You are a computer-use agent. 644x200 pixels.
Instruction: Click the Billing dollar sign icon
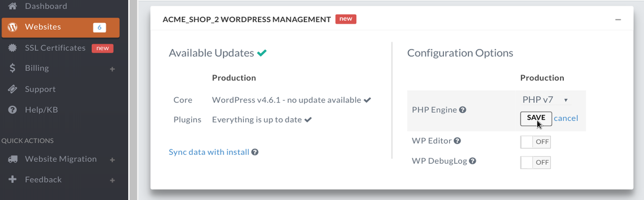tap(13, 68)
